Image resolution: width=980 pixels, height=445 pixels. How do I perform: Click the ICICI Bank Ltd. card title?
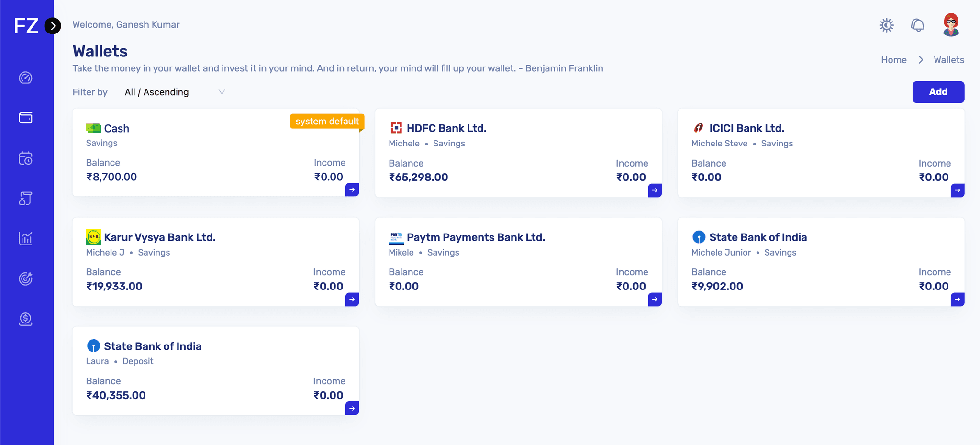click(x=746, y=128)
